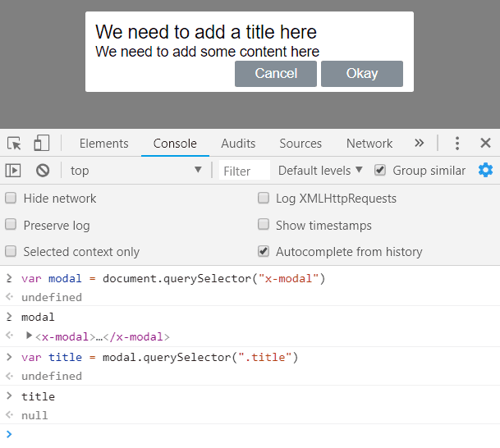Toggle the device toolbar icon
Screen dimensions: 500x448
click(41, 144)
